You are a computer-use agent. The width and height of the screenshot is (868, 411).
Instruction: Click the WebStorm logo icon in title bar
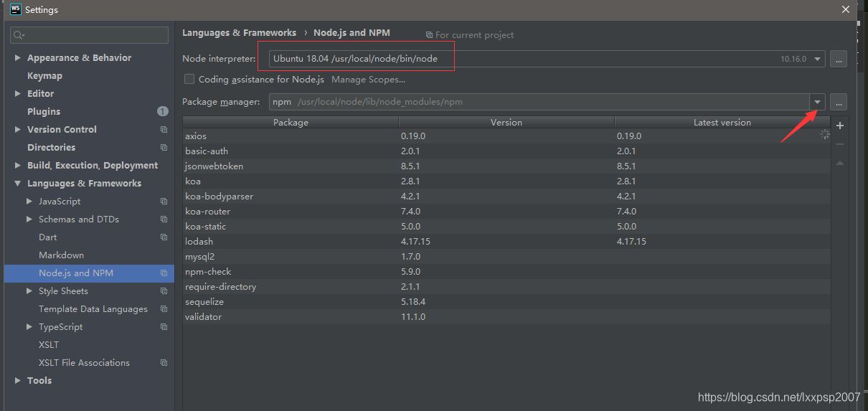[x=15, y=9]
